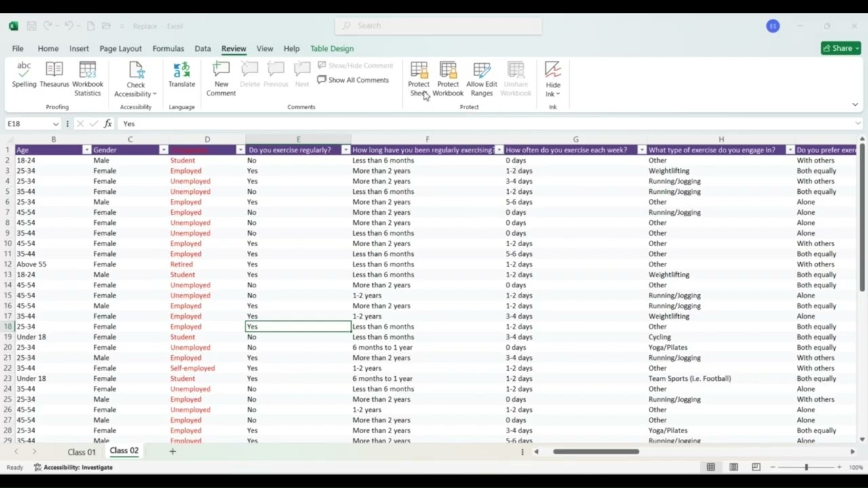The image size is (868, 488).
Task: Click Protect Sheet icon
Action: (419, 70)
